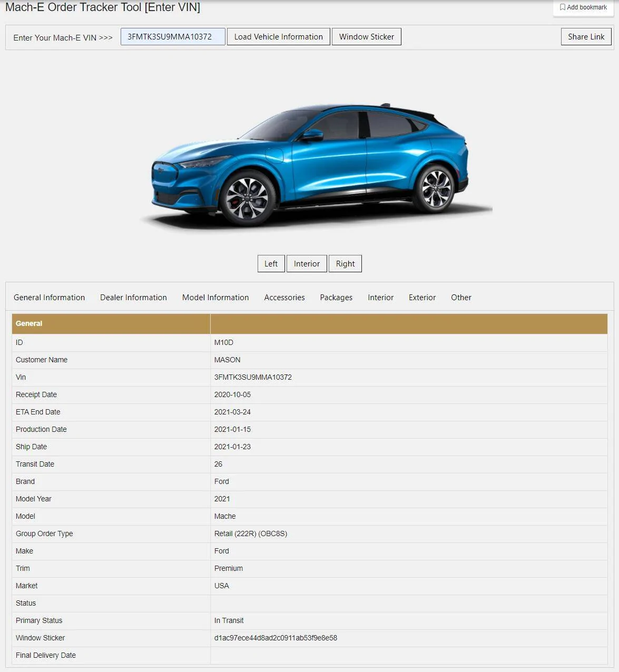Click Ship Date value 2021-01-23

pos(232,447)
